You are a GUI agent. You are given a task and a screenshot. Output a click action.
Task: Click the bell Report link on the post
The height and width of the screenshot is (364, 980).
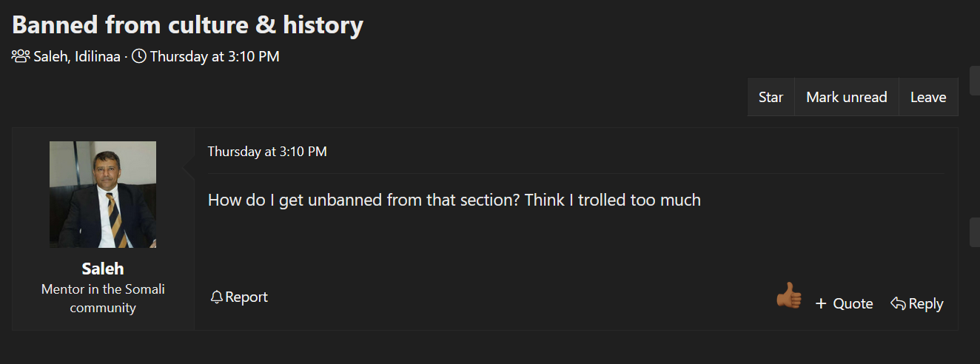239,297
